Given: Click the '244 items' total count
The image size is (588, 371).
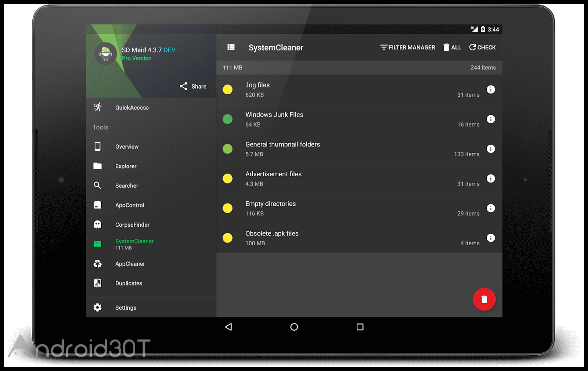Looking at the screenshot, I should (483, 67).
